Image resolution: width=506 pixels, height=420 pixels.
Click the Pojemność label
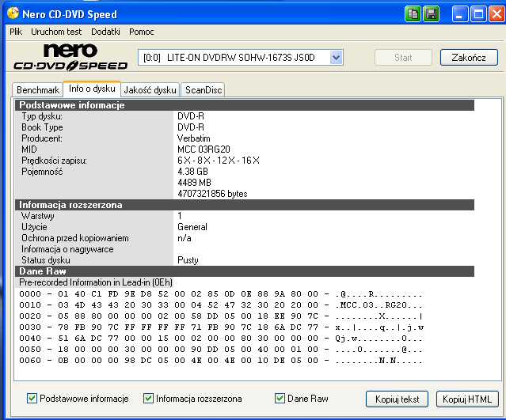[x=42, y=172]
